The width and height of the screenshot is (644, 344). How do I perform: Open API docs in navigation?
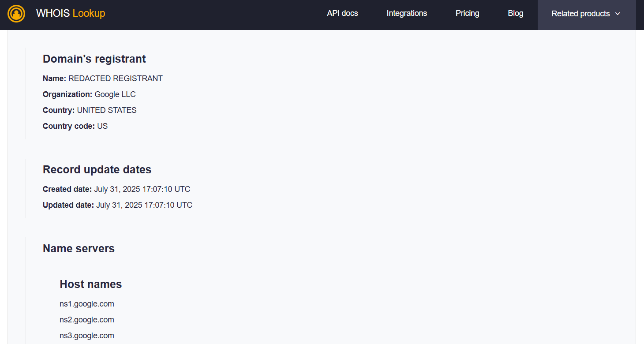[342, 13]
